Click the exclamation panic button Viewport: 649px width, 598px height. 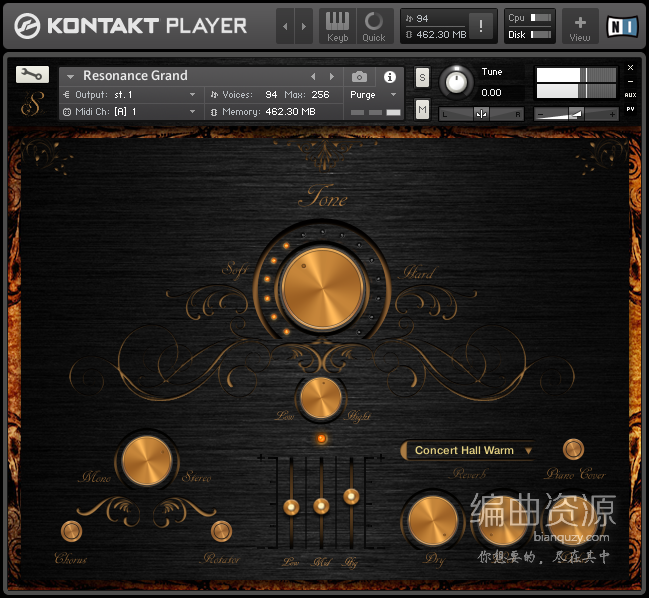point(481,26)
